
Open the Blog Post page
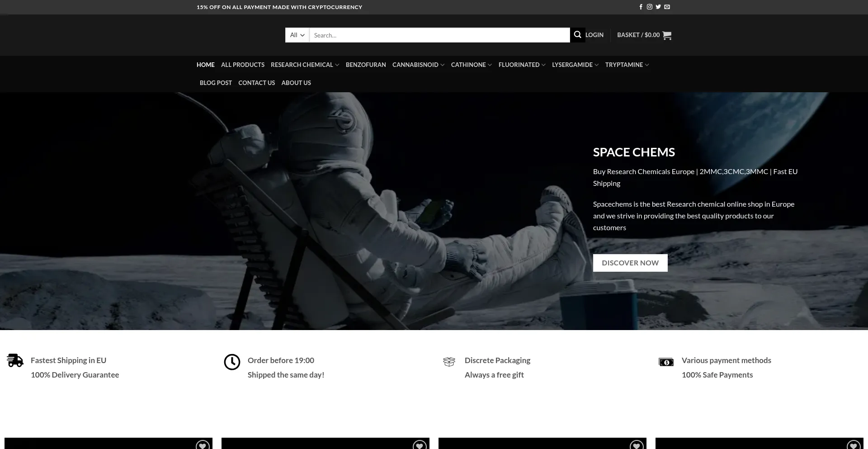[216, 83]
